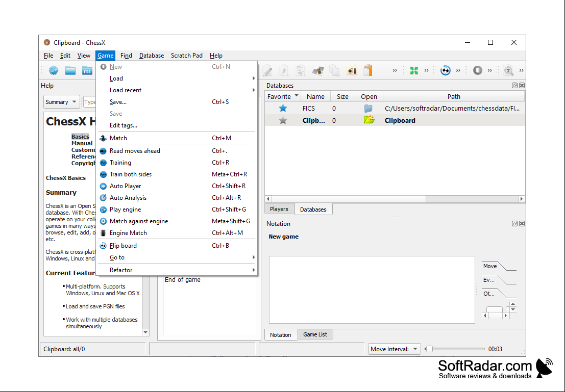This screenshot has width=565, height=392.
Task: Click the Notation text area
Action: [372, 290]
